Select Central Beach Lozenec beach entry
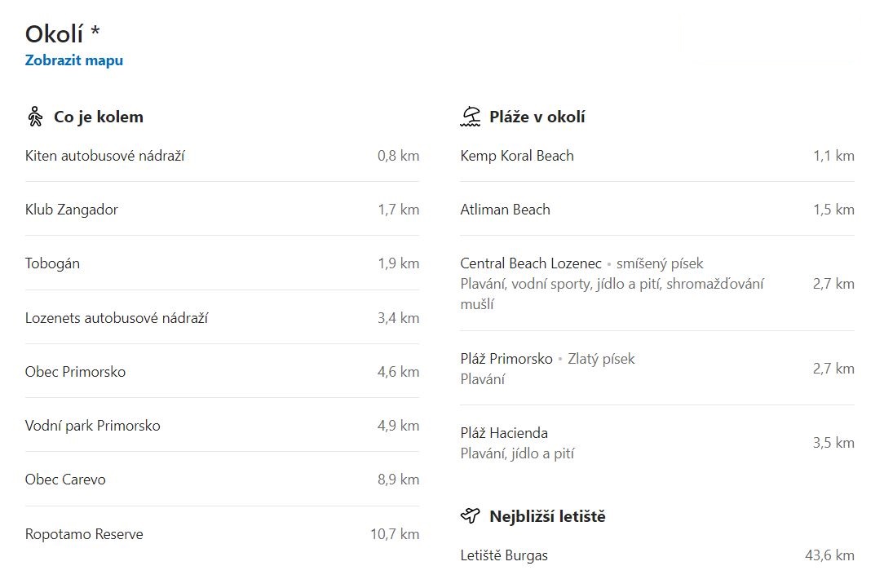 pyautogui.click(x=657, y=284)
